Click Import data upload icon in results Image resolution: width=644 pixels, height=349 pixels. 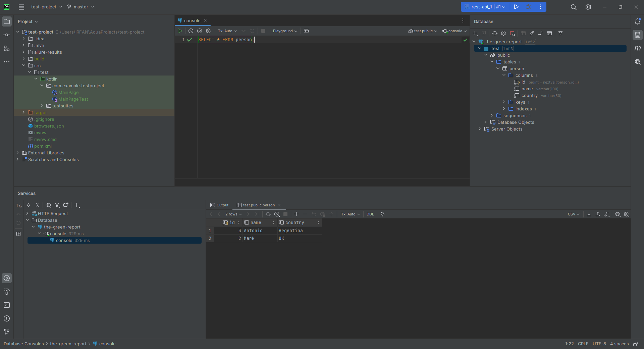[598, 214]
